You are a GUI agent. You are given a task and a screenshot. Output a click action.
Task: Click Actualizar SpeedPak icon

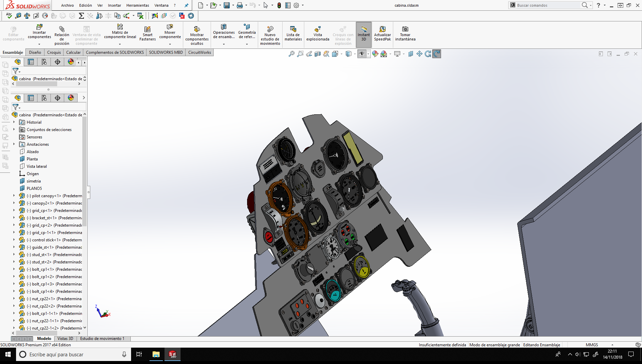383,29
